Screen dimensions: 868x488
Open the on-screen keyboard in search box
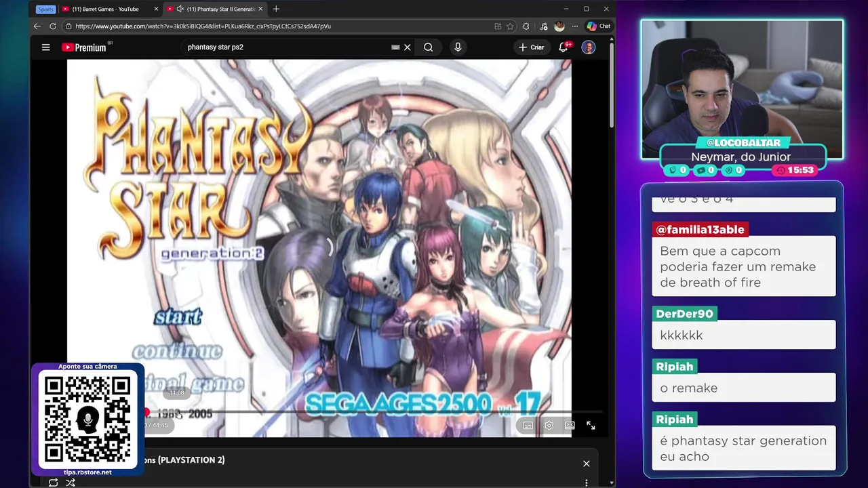point(395,47)
